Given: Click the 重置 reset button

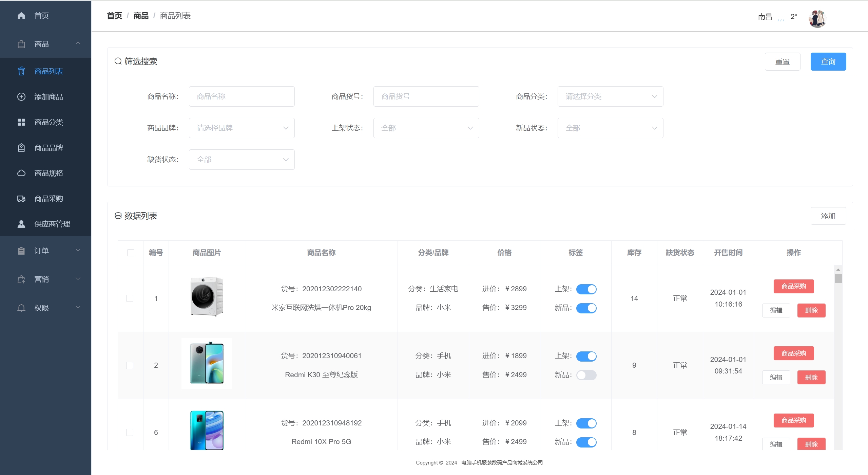Looking at the screenshot, I should pos(782,61).
